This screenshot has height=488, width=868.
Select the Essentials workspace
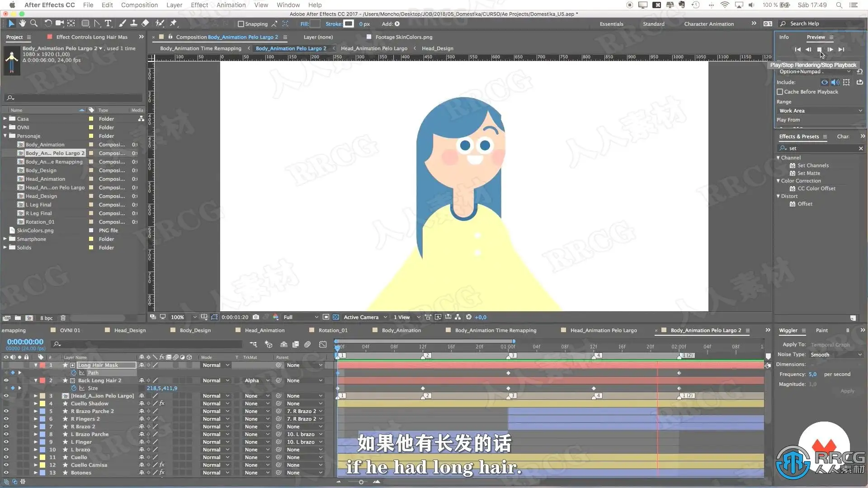click(611, 24)
